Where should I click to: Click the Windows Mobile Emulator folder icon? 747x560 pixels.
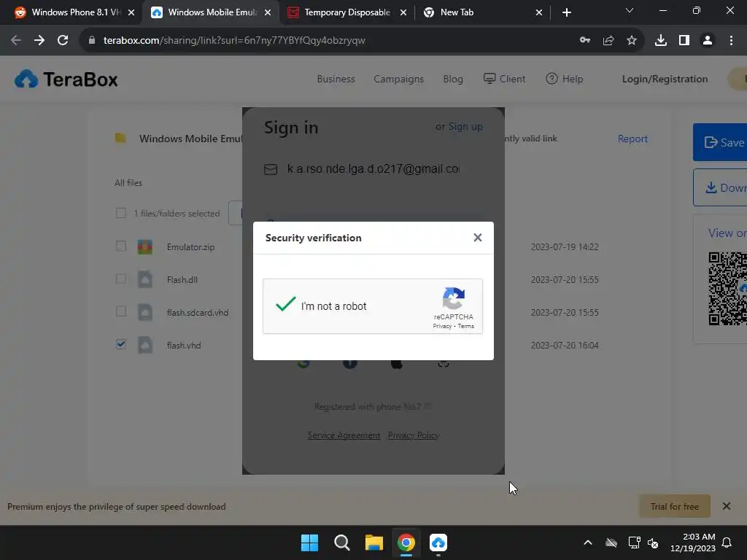click(x=120, y=138)
